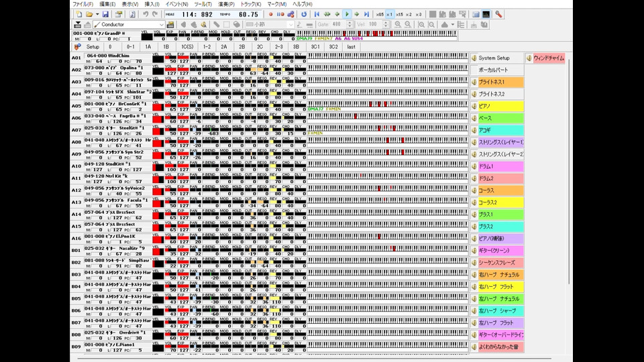Click the pause-record icon

(280, 14)
